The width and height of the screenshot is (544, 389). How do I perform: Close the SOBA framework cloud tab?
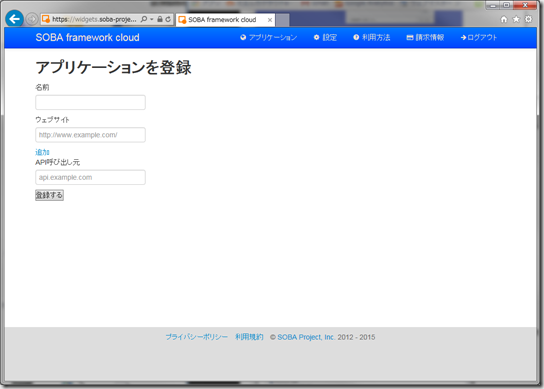pos(270,20)
